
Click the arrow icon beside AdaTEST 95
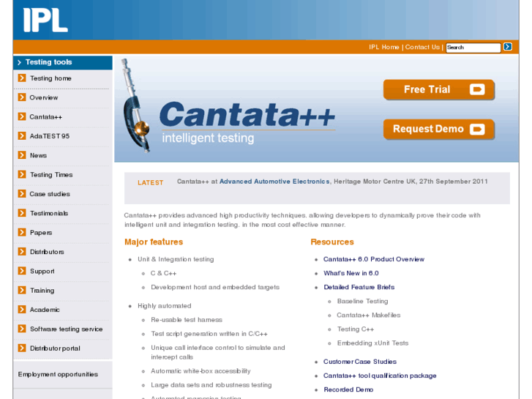(x=22, y=136)
